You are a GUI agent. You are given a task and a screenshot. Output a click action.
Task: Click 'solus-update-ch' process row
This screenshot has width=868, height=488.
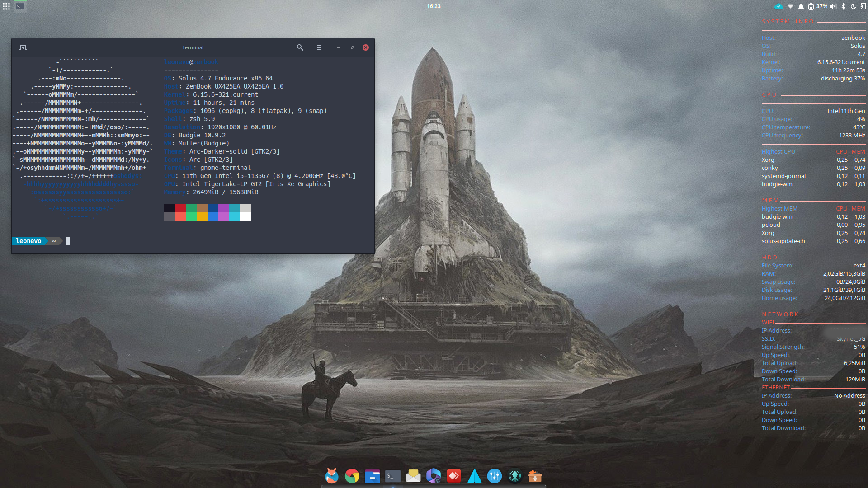tap(813, 241)
